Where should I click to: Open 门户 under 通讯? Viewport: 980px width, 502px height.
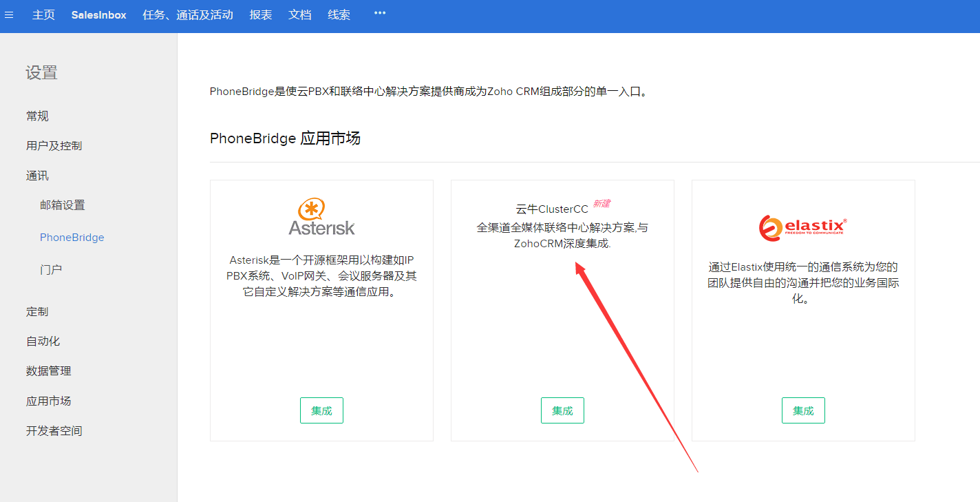point(51,270)
